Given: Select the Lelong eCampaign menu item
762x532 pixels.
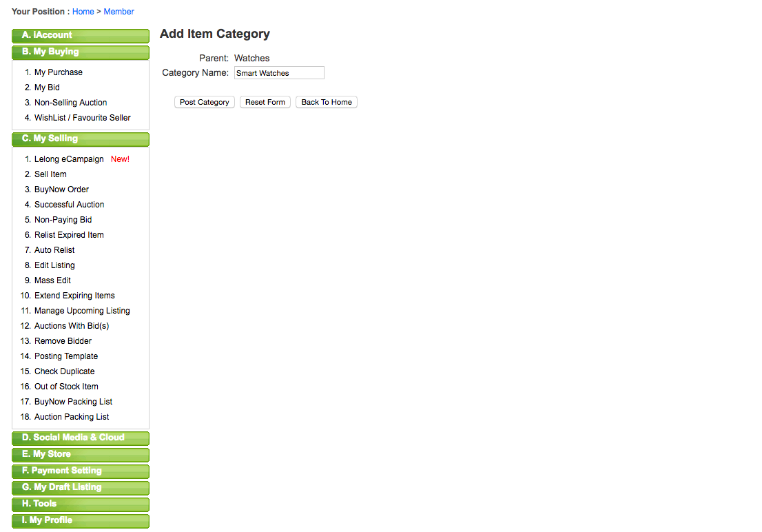Looking at the screenshot, I should pyautogui.click(x=69, y=159).
